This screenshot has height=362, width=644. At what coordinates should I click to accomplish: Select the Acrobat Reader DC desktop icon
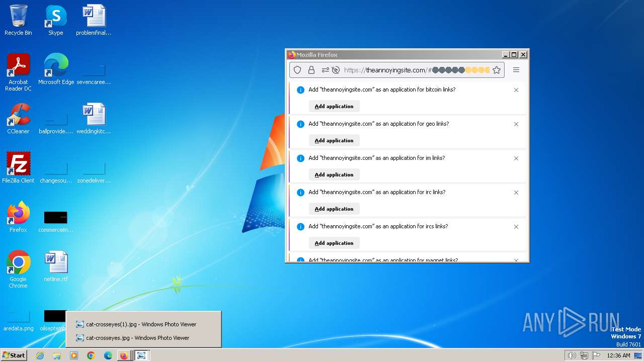[x=18, y=72]
